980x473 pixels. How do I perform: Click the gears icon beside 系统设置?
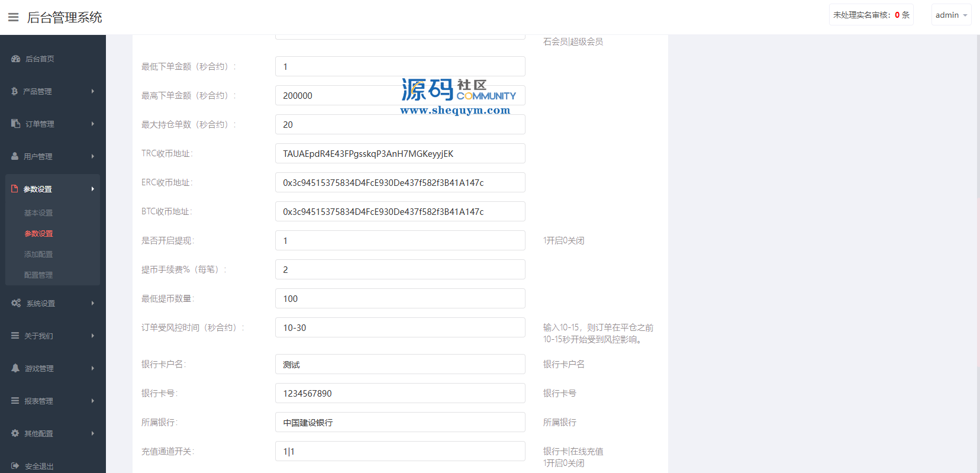(16, 303)
